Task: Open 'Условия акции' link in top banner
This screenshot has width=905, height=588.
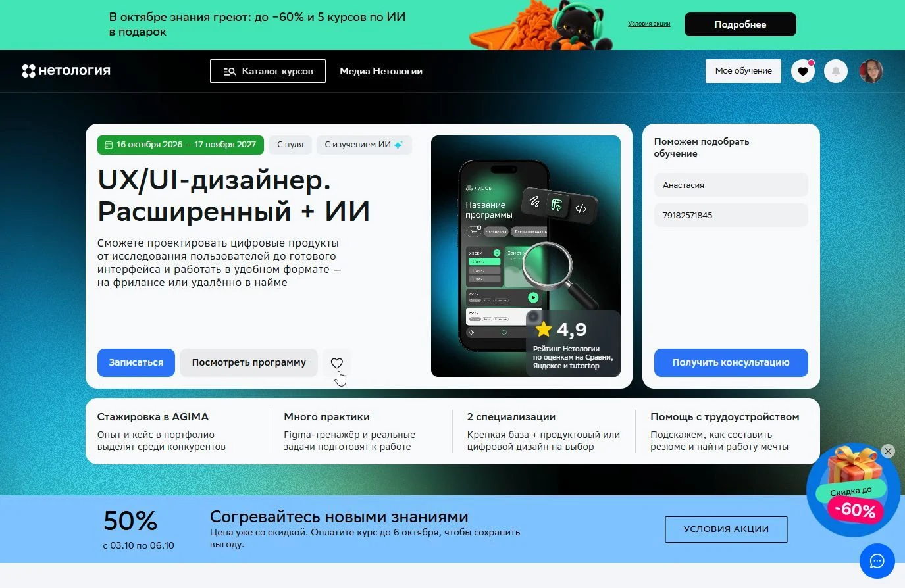Action: [x=649, y=24]
